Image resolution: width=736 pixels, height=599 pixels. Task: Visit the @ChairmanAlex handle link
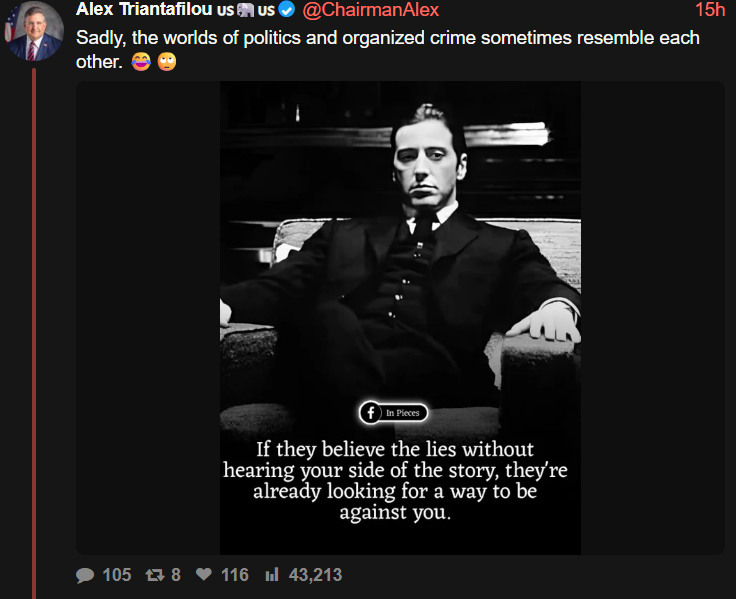click(370, 10)
